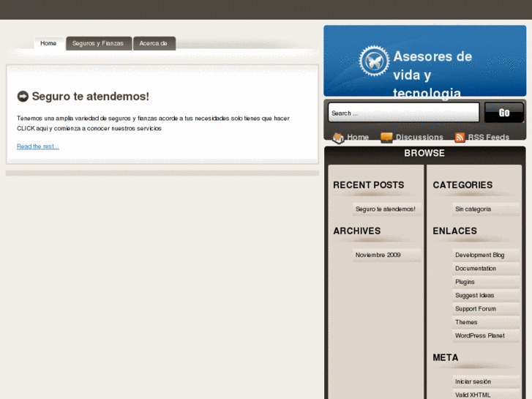Screen dimensions: 532x399
Task: Click the Valid XHTML link
Action: 473,395
